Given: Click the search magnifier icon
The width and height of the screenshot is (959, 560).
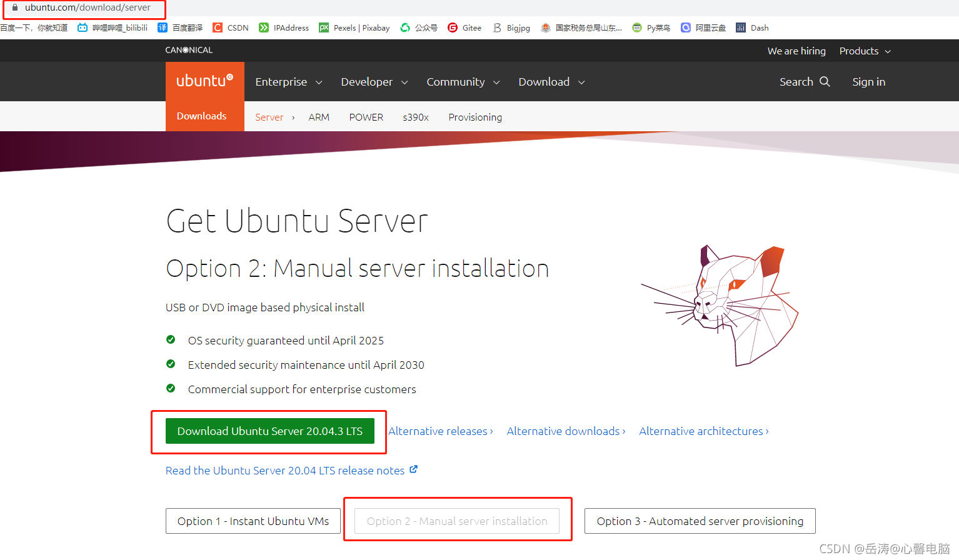Looking at the screenshot, I should pyautogui.click(x=825, y=81).
